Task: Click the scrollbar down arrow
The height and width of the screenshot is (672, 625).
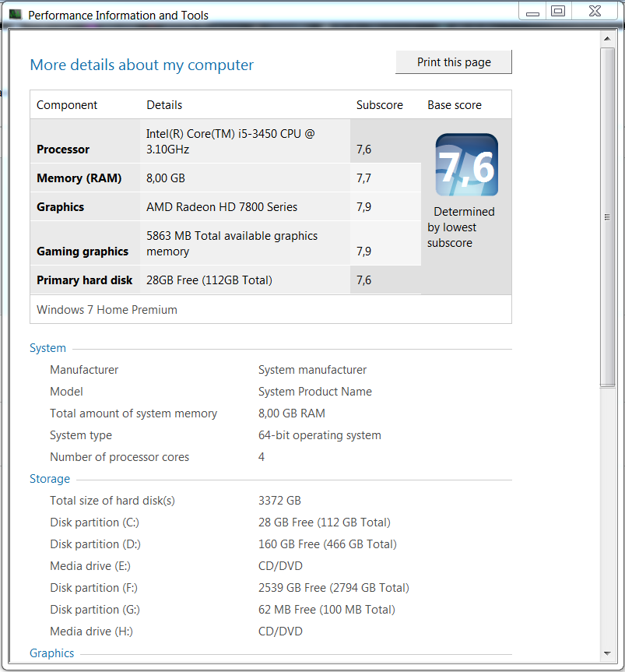Action: pyautogui.click(x=608, y=653)
